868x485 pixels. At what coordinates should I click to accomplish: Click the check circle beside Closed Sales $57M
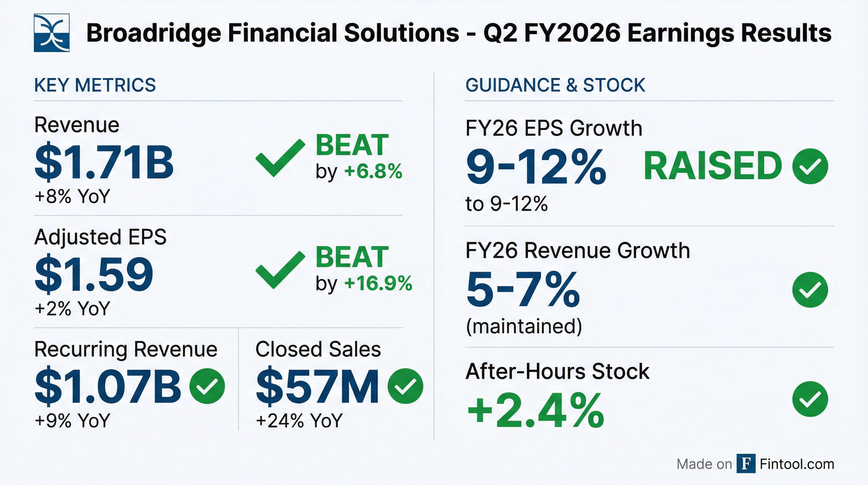pos(405,386)
